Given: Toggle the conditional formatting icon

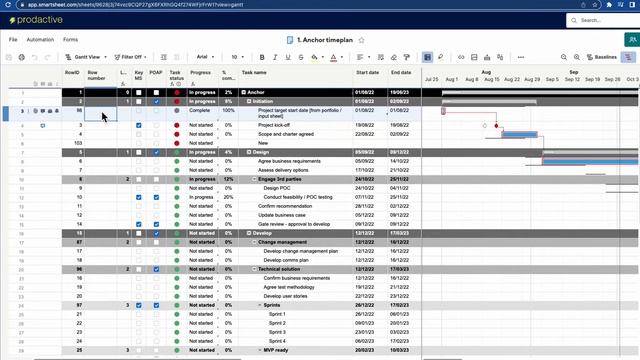Looking at the screenshot, I should 427,57.
